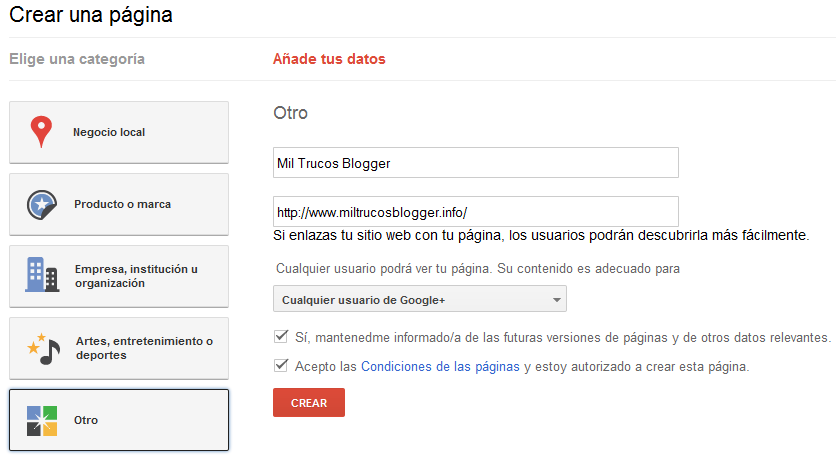
Task: Click the audience dropdown arrow
Action: click(557, 299)
